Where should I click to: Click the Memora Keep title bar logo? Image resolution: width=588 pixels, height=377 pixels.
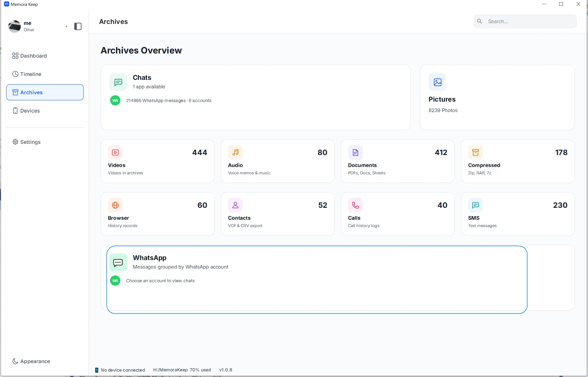tap(7, 4)
